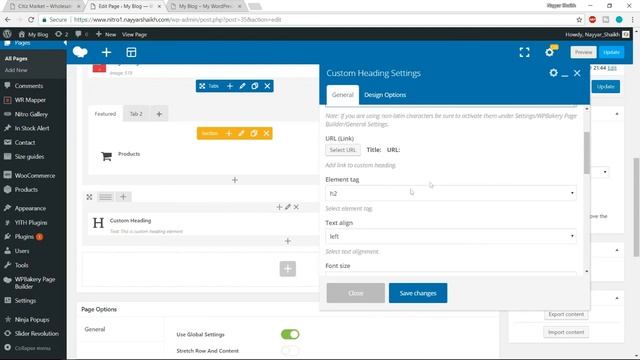Toggle row fullscreen expand icon
This screenshot has width=640, height=360.
89,197
